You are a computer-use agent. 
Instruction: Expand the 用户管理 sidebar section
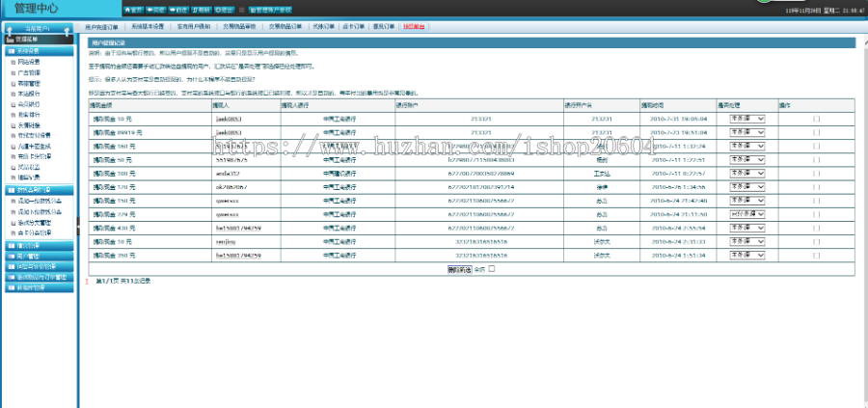point(39,257)
